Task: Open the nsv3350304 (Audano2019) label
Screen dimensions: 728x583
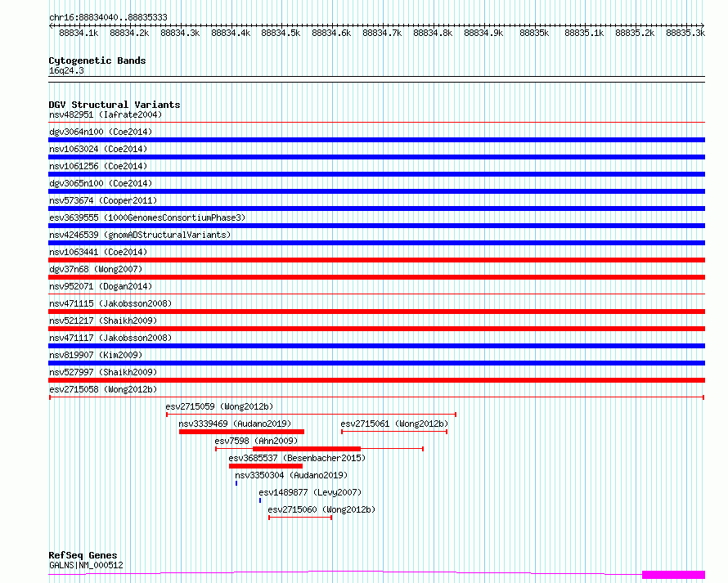Action: click(291, 475)
